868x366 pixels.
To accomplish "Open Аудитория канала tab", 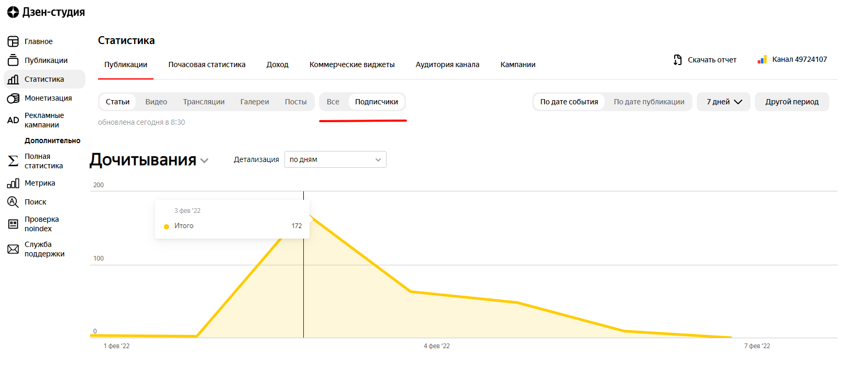I will [447, 64].
